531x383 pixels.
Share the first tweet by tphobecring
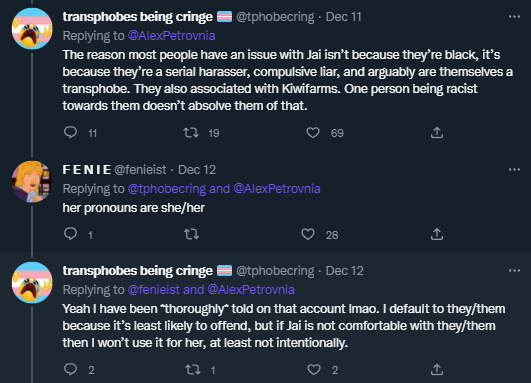click(x=437, y=132)
